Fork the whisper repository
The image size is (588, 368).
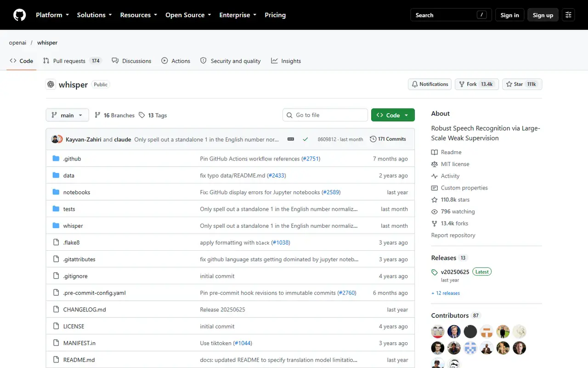477,84
